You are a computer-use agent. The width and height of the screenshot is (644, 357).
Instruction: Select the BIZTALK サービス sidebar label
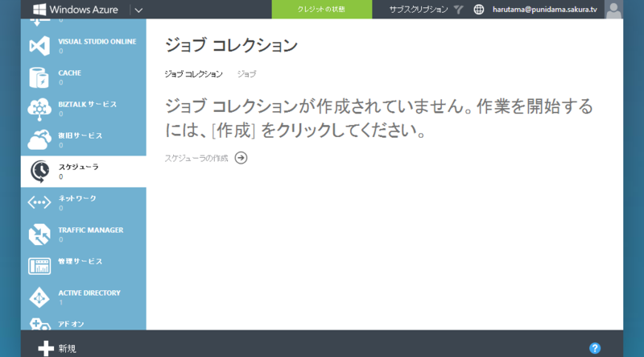point(88,105)
